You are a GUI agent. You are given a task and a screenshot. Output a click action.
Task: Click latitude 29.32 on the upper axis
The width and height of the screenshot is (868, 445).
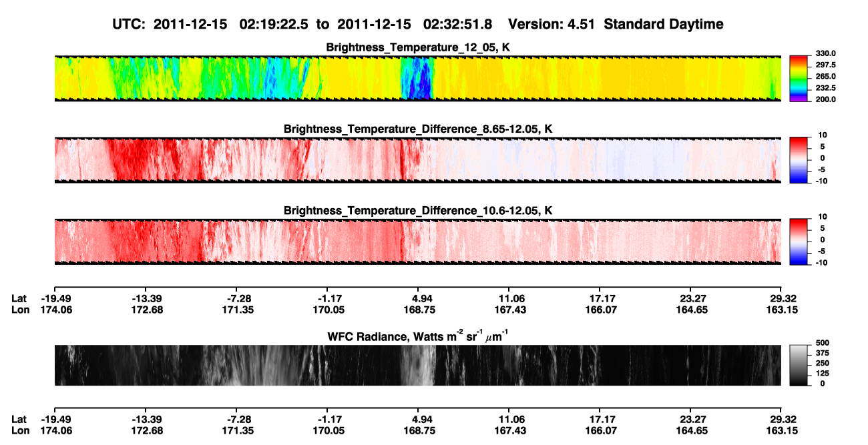point(782,298)
